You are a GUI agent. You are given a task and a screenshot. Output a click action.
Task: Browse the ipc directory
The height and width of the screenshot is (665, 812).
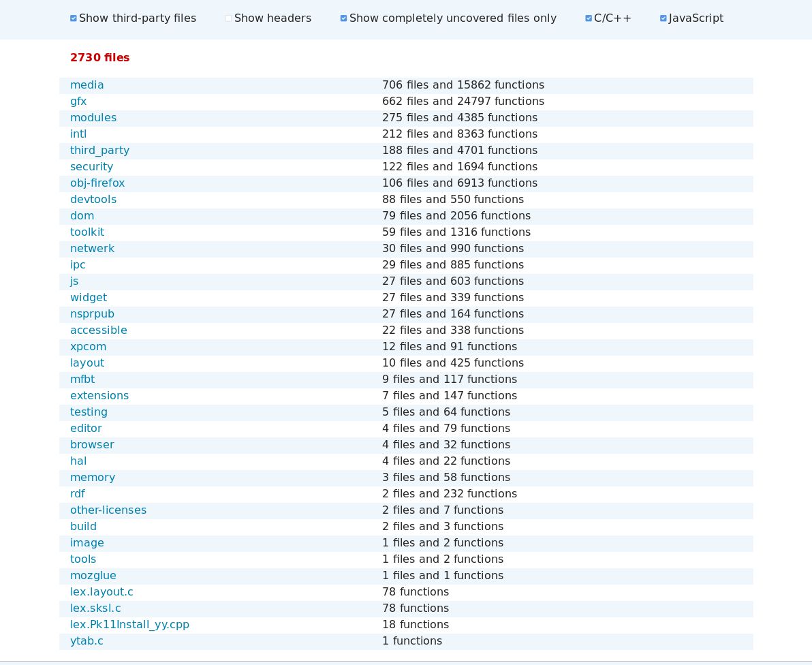(78, 265)
